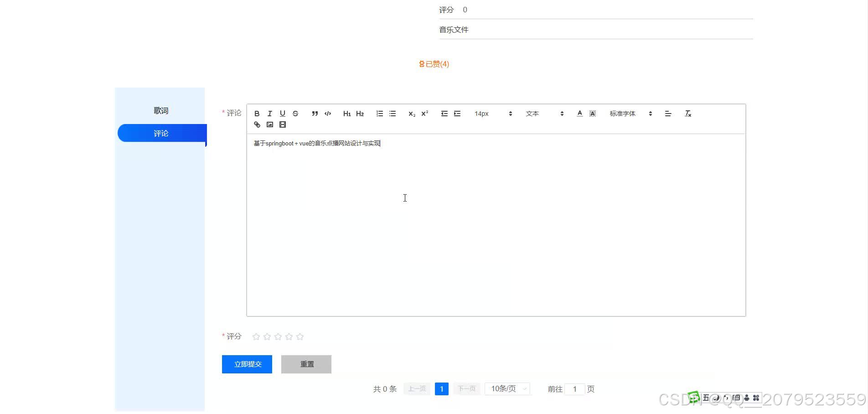Open the 文本 heading style dropdown
The height and width of the screenshot is (414, 868).
click(544, 114)
